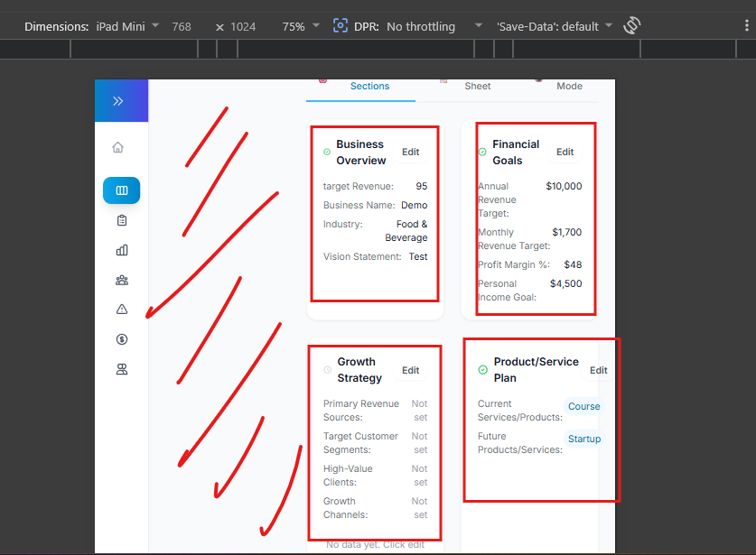Click the viewport width field showing 768
756x555 pixels.
pyautogui.click(x=182, y=26)
